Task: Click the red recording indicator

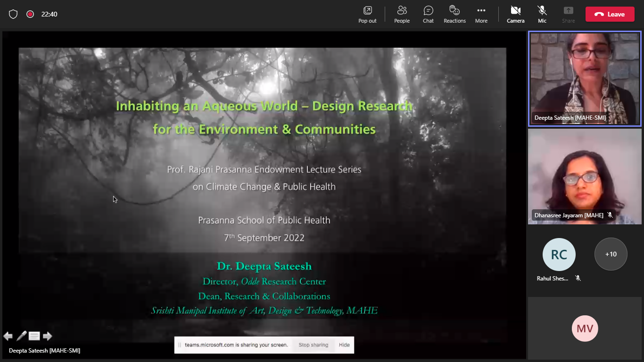Action: (x=30, y=14)
